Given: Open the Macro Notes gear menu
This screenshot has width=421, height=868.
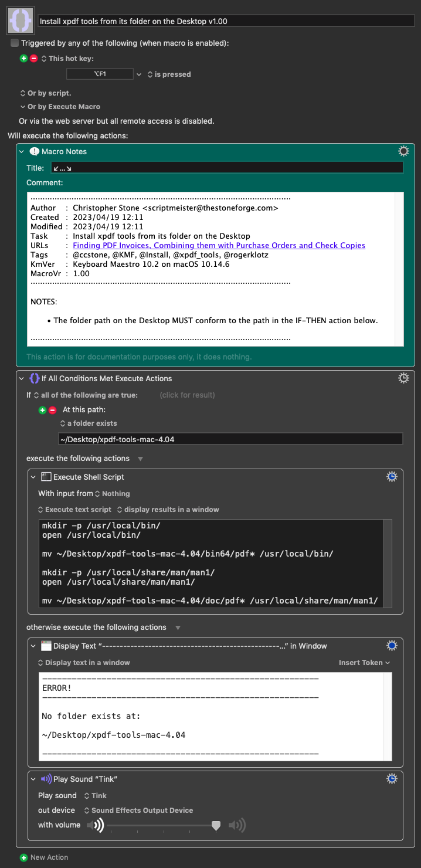Looking at the screenshot, I should coord(403,151).
